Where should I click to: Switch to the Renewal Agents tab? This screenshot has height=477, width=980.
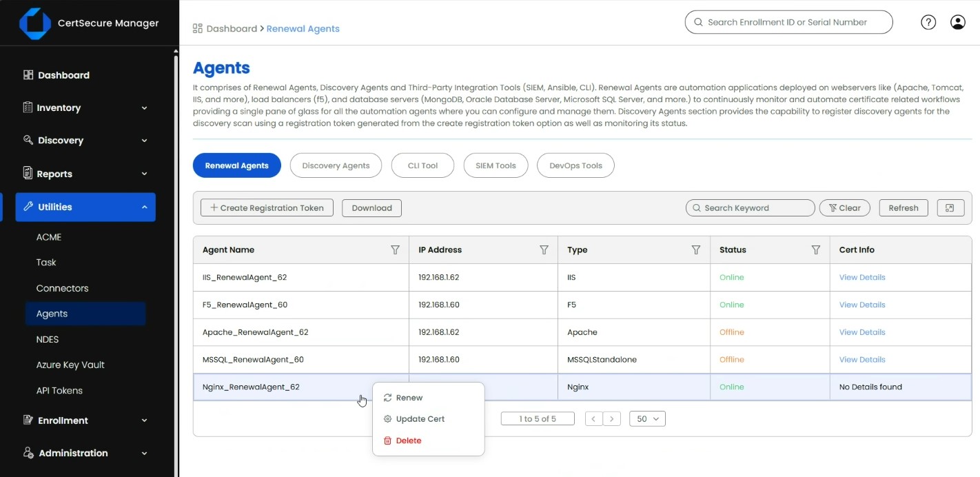point(237,165)
